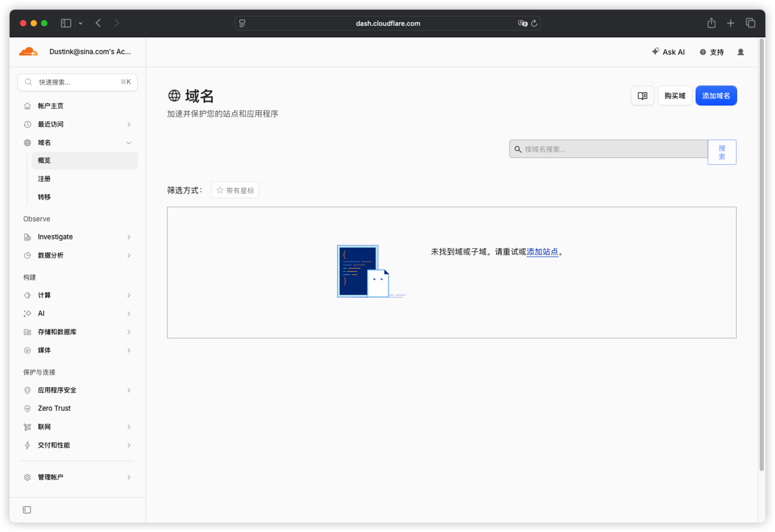
Task: Click the Safari translate icon in address bar
Action: [x=522, y=23]
